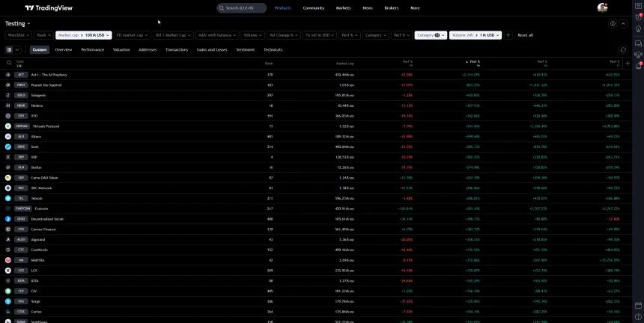Click the ACT ticker badge
This screenshot has height=323, width=644.
pos(20,75)
